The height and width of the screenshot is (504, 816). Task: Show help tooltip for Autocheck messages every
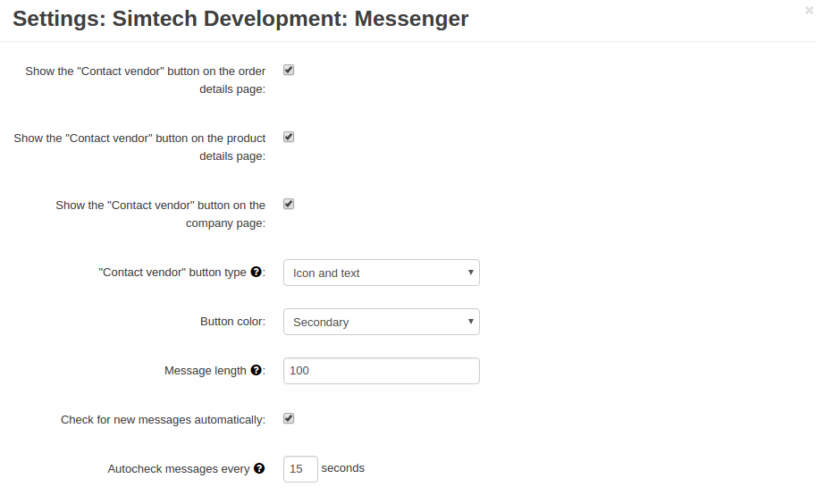pyautogui.click(x=259, y=468)
